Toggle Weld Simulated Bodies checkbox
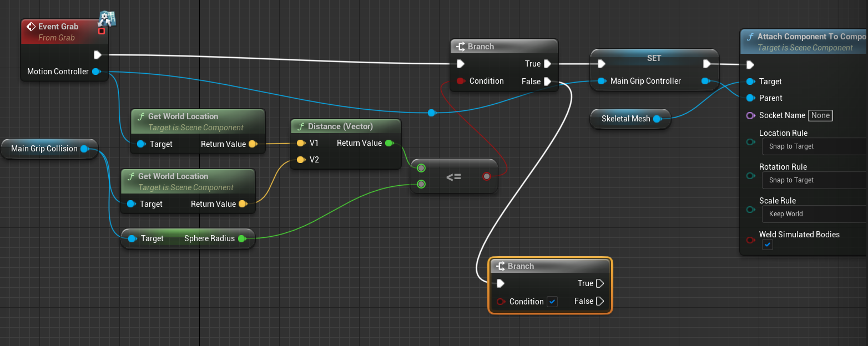 coord(767,245)
